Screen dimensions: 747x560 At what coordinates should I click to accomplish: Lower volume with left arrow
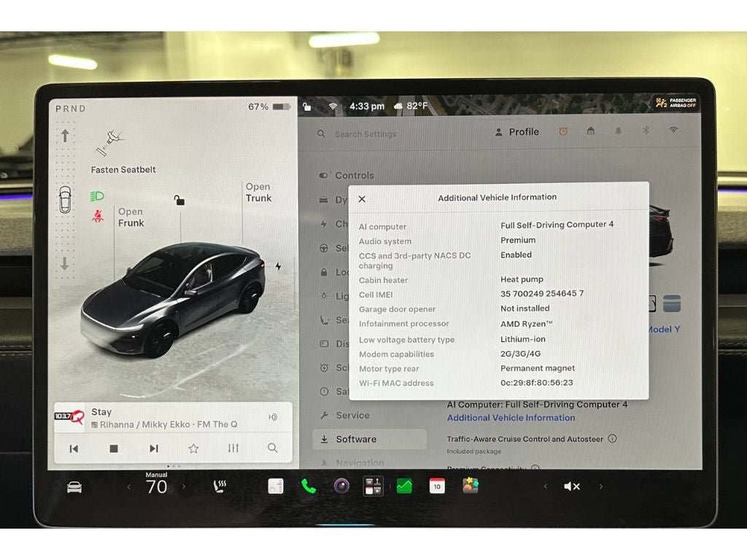click(546, 486)
